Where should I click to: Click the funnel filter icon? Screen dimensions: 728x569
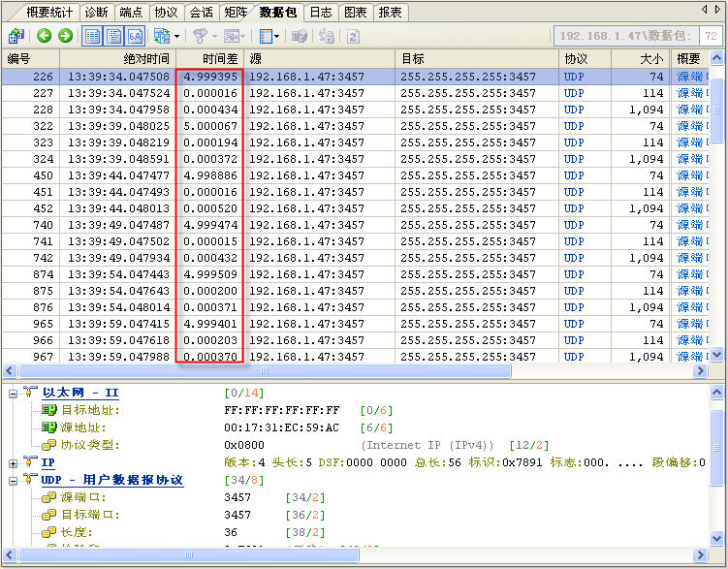coord(198,36)
